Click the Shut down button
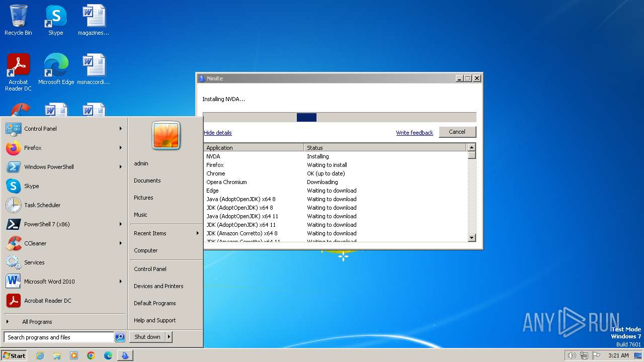Screen dimensions: 644x362 [147, 337]
